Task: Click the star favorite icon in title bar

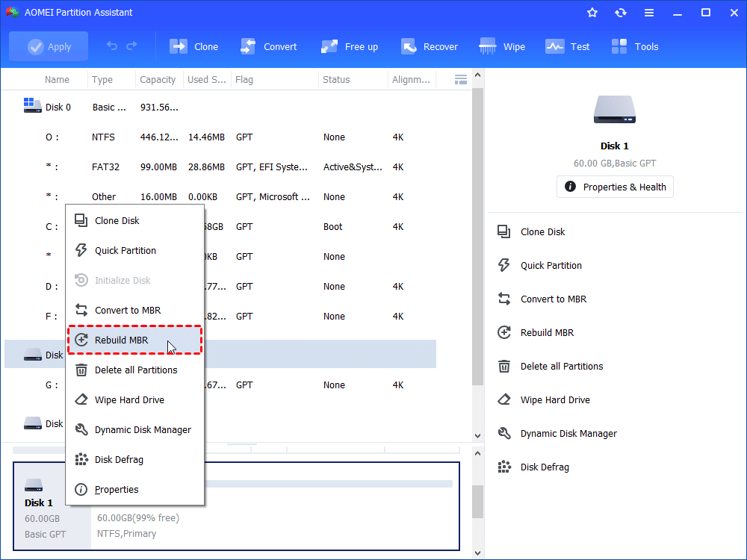Action: [x=592, y=13]
